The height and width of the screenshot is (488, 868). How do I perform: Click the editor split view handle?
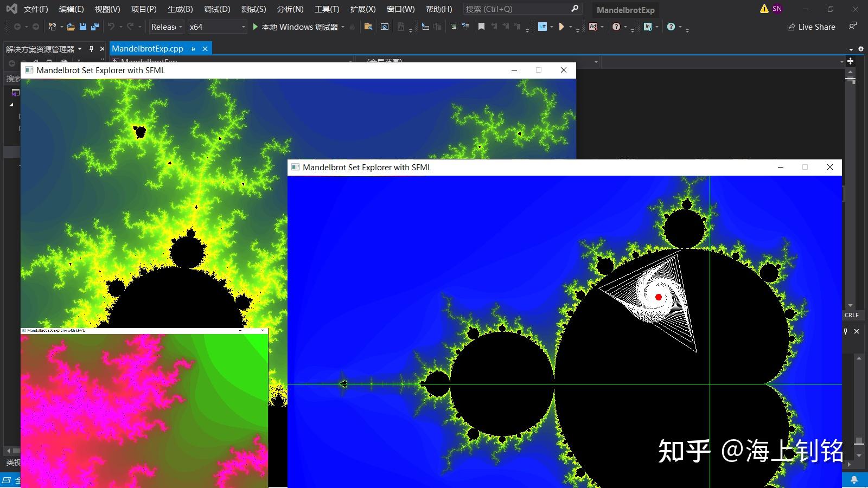coord(851,61)
